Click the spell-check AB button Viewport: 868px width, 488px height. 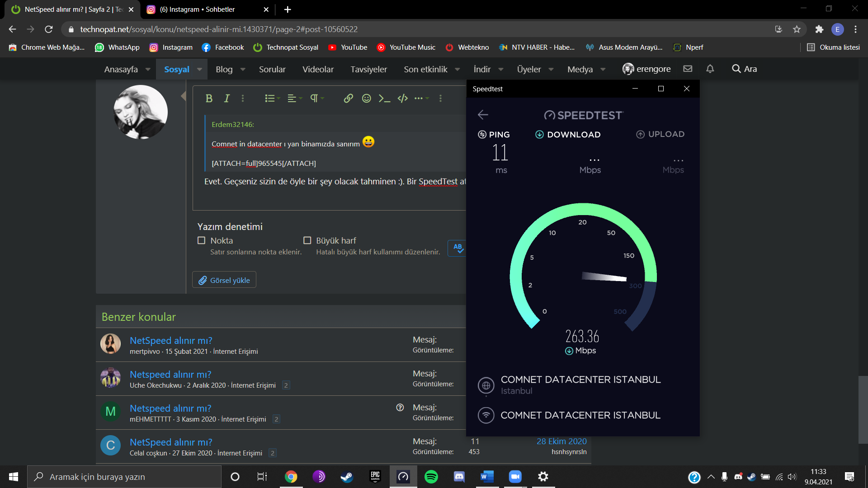[x=458, y=248]
